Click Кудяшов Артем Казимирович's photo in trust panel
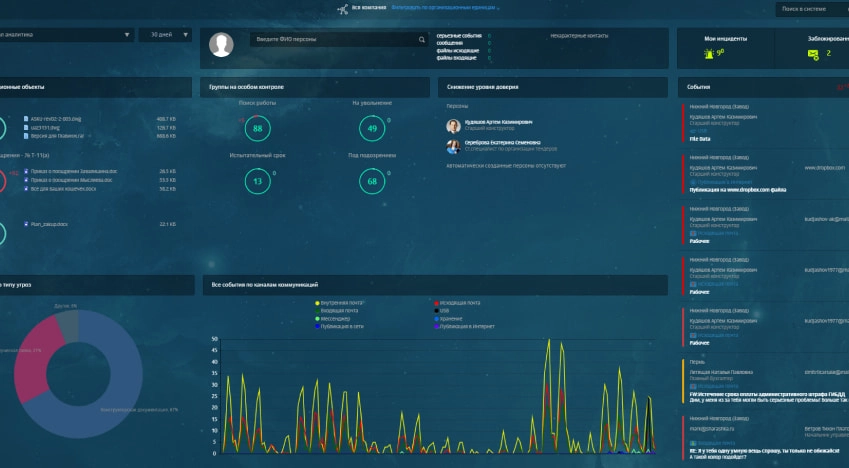849x468 pixels. (x=453, y=126)
